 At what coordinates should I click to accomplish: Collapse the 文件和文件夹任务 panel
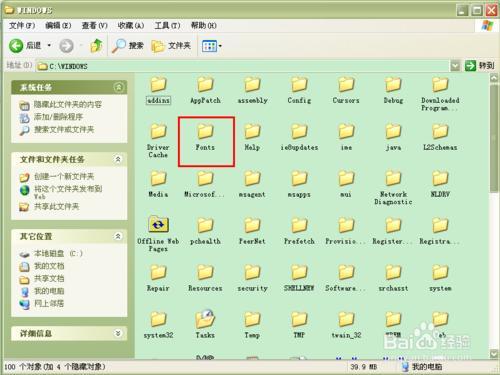click(x=118, y=159)
